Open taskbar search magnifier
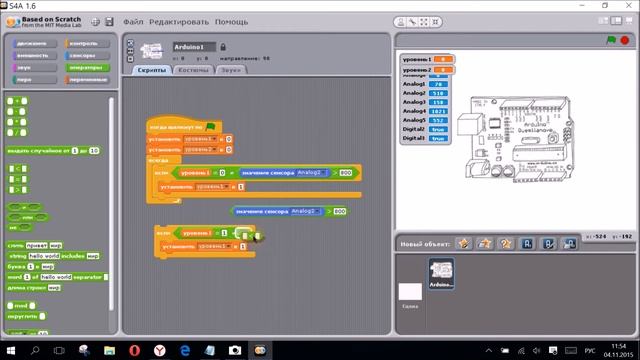640x360 pixels. pos(36,350)
